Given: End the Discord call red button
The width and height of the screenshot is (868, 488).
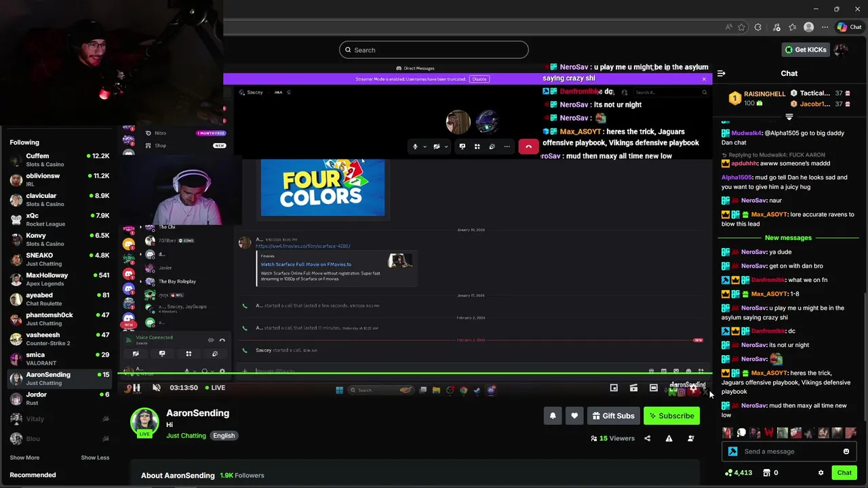Looking at the screenshot, I should point(528,146).
